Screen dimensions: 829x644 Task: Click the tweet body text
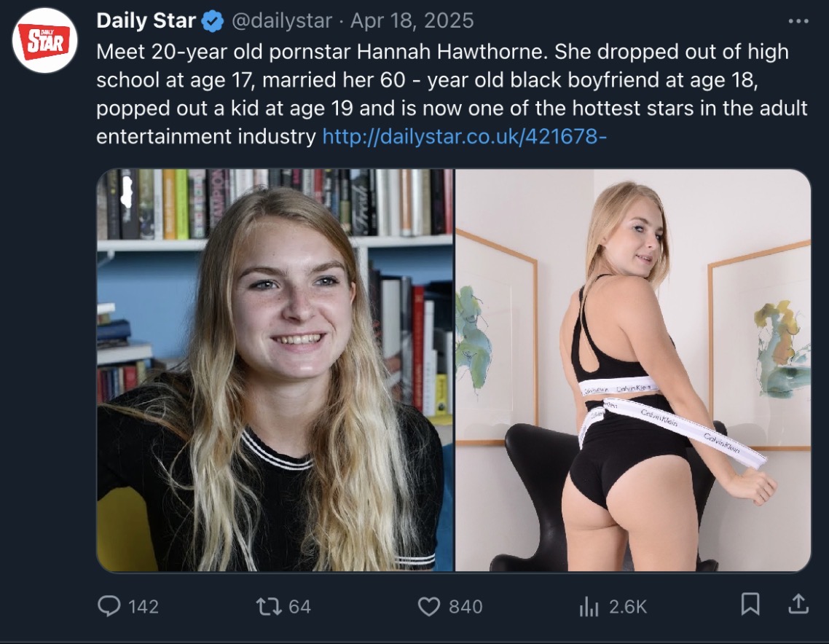452,94
